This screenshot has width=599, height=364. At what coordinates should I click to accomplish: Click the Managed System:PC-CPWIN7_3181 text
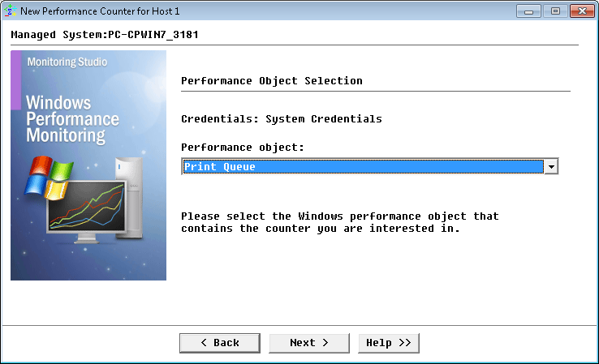click(105, 35)
